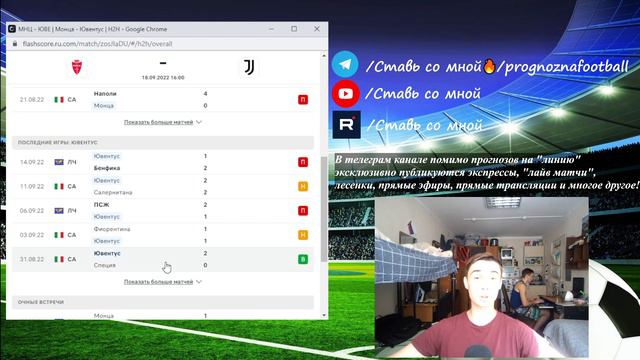Click the flashscore.ru URL in address bar
640x360 pixels.
click(98, 44)
